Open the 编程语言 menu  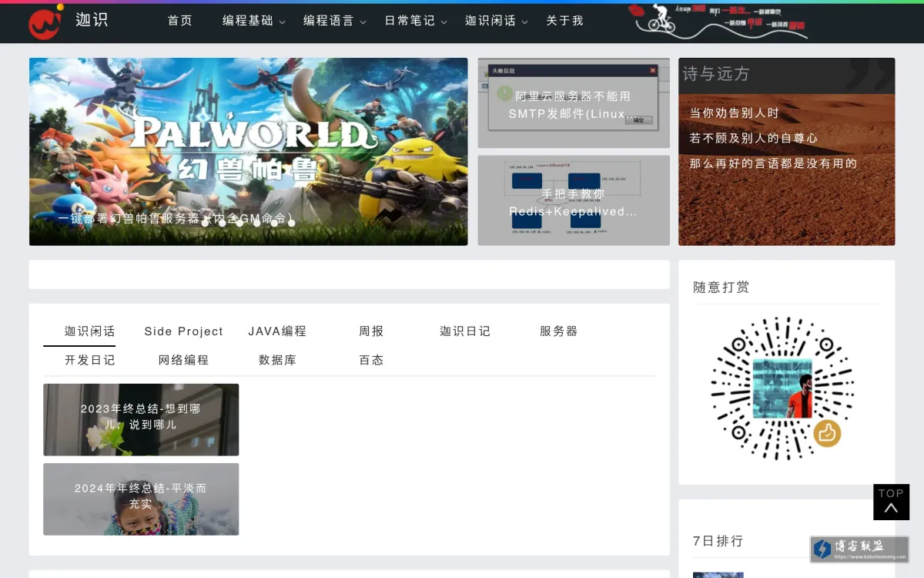329,21
